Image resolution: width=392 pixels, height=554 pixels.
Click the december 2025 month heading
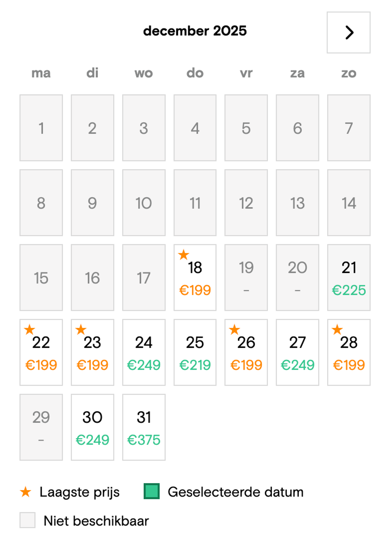(195, 31)
